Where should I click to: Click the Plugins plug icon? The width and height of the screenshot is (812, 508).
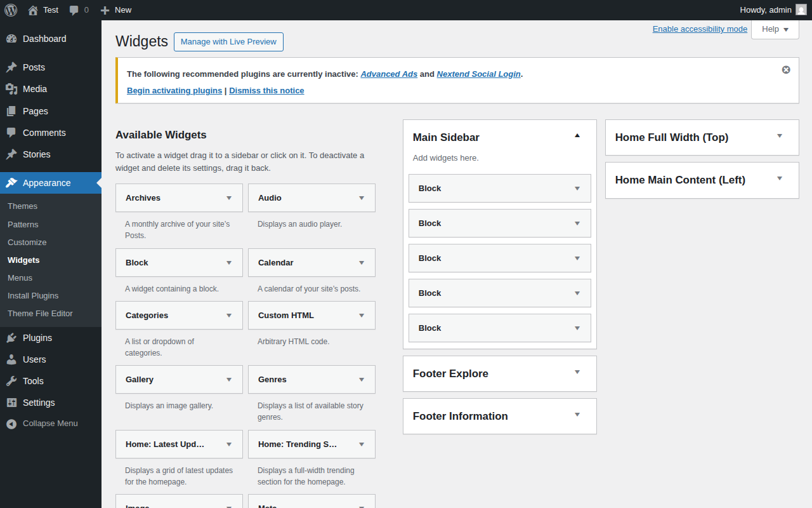coord(11,338)
